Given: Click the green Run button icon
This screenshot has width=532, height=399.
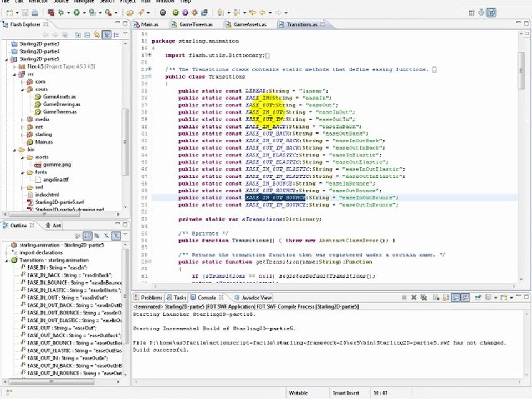Looking at the screenshot, I should pos(76,13).
